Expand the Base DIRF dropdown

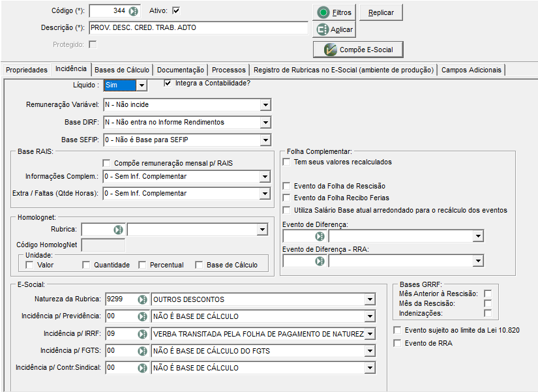[x=265, y=122]
